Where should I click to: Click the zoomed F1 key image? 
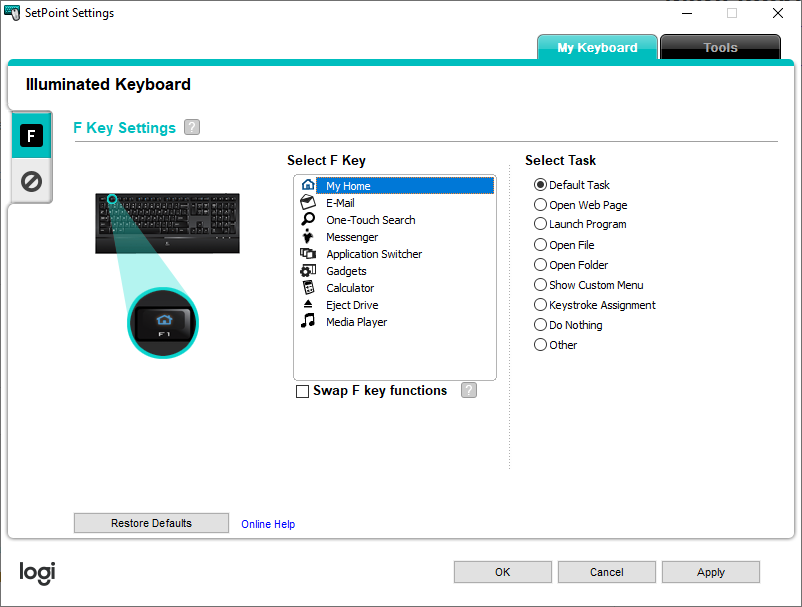(164, 323)
